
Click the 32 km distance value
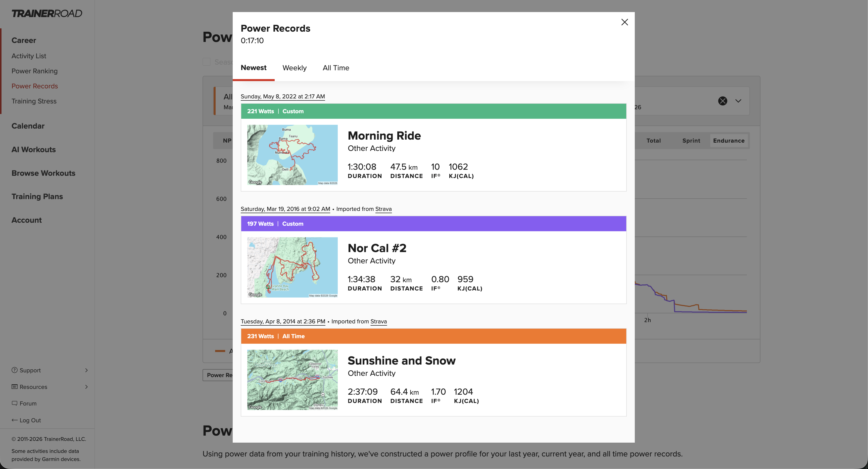[x=401, y=279]
